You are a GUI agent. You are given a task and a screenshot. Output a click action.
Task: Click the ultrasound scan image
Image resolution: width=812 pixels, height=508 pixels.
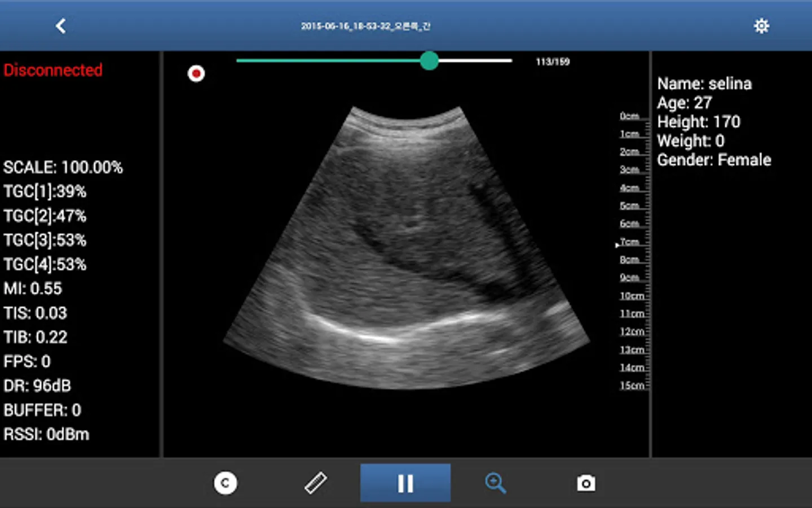pos(406,247)
